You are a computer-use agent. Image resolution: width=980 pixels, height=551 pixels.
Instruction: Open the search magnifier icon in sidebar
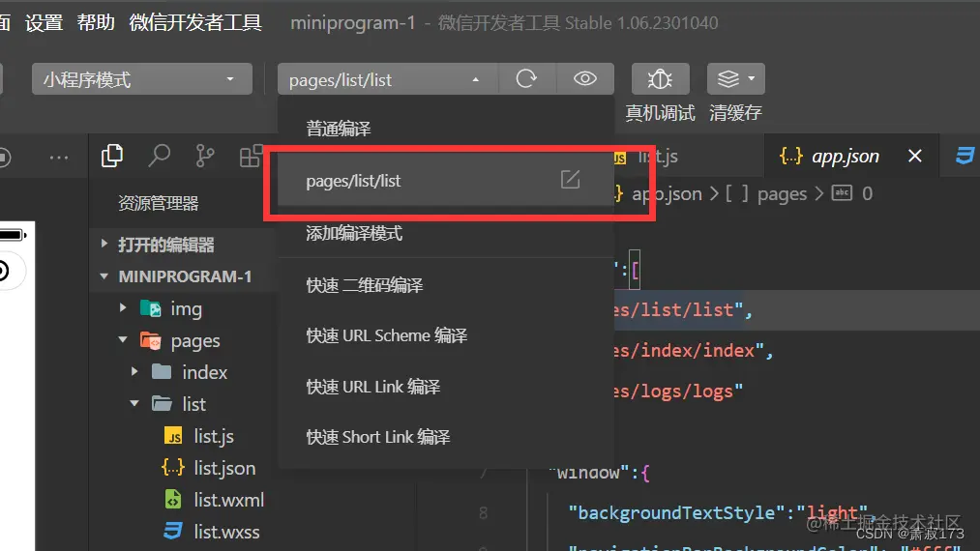[x=159, y=156]
